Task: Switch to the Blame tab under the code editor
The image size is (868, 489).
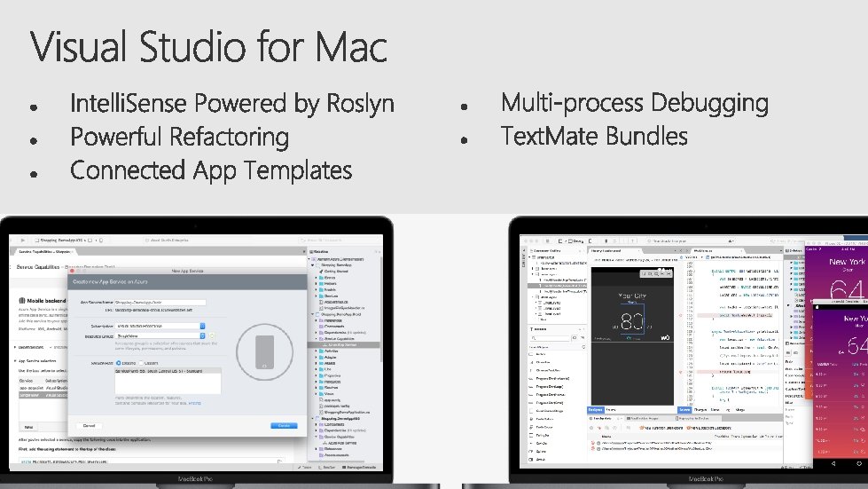Action: click(716, 410)
